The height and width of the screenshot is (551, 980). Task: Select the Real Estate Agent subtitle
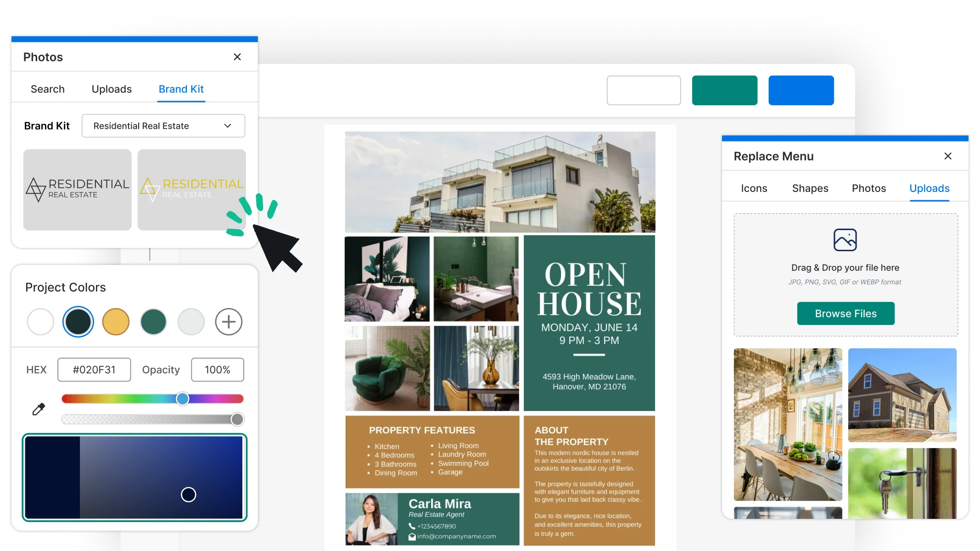tap(436, 515)
